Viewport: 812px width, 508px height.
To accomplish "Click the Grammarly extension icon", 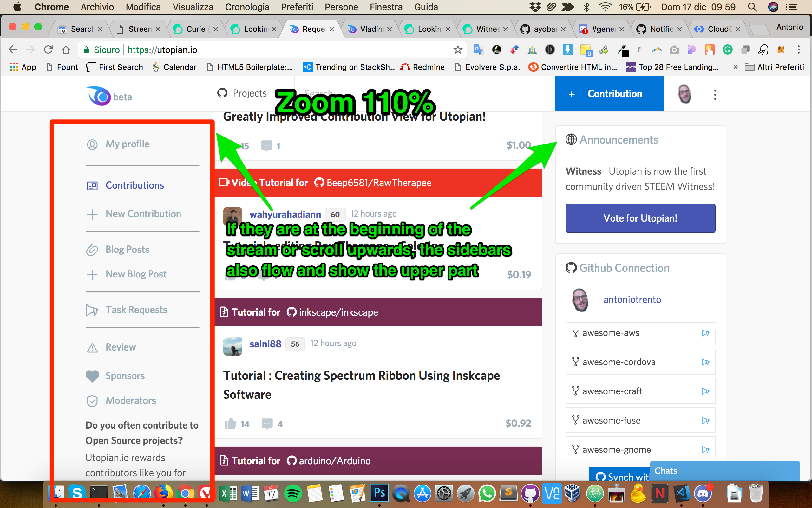I will pyautogui.click(x=727, y=50).
